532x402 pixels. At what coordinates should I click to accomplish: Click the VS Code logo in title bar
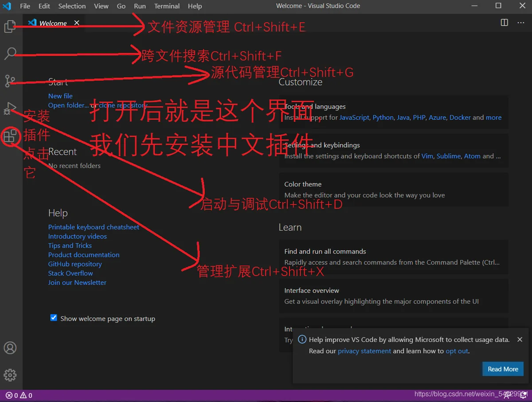click(7, 6)
